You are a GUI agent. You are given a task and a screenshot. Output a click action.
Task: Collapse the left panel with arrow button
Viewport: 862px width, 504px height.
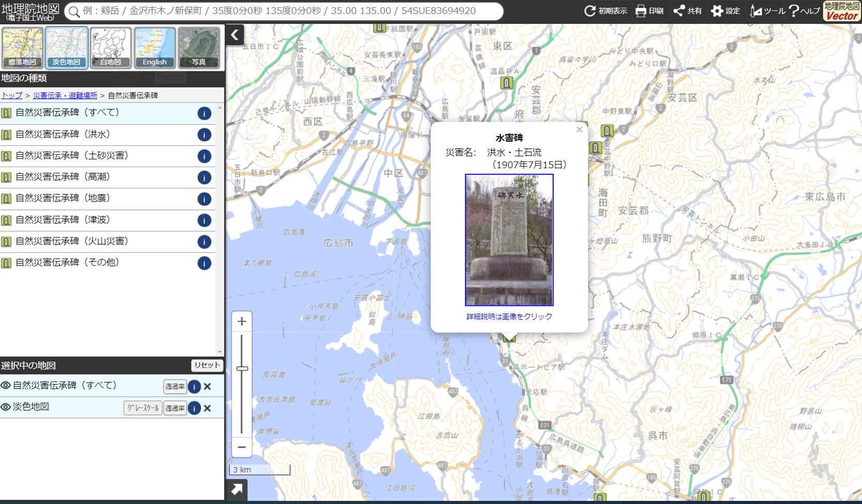[x=234, y=35]
